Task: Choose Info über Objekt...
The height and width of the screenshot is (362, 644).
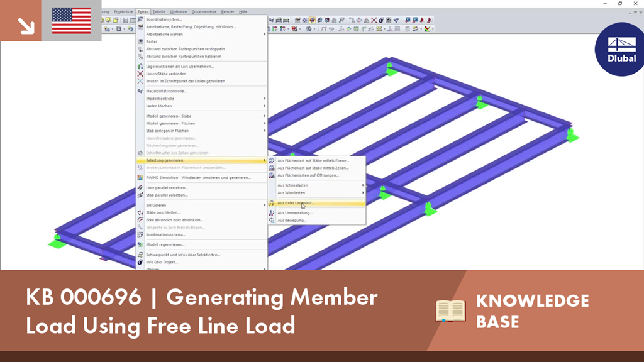Action: coord(201,262)
